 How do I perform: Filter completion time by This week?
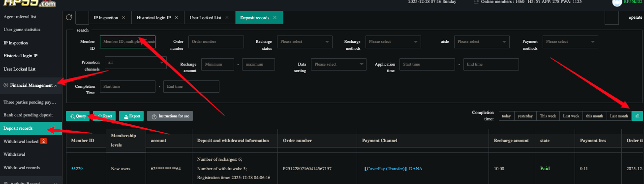[x=548, y=116]
